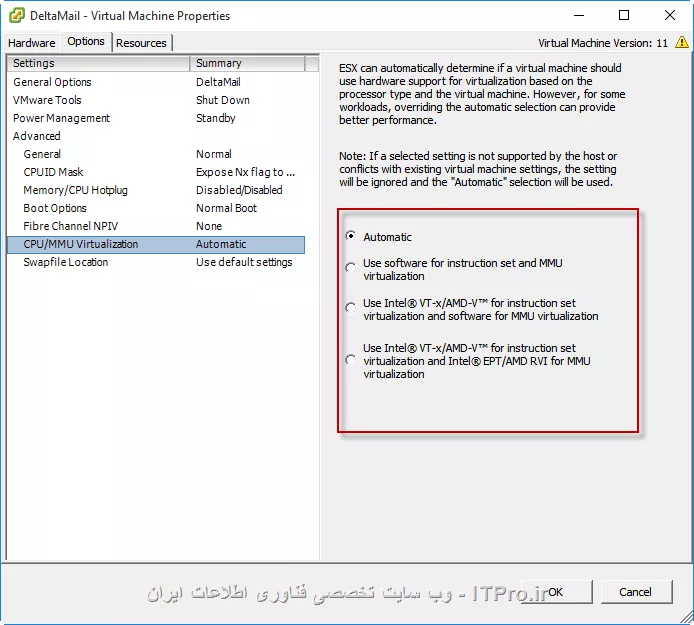Minimize the Virtual Machine Properties window
The height and width of the screenshot is (625, 694).
[579, 15]
